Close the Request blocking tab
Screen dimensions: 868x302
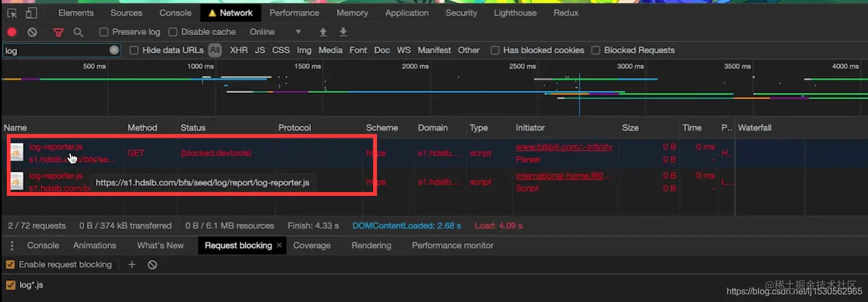[x=280, y=245]
